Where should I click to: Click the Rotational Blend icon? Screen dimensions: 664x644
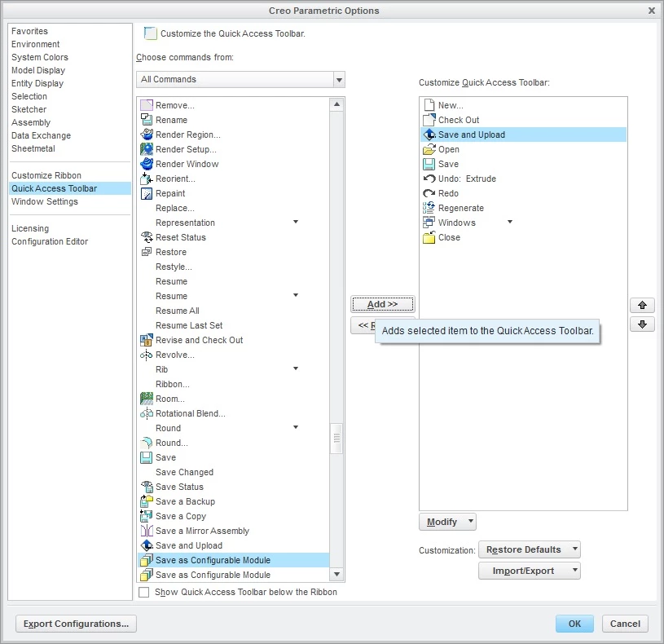[146, 413]
